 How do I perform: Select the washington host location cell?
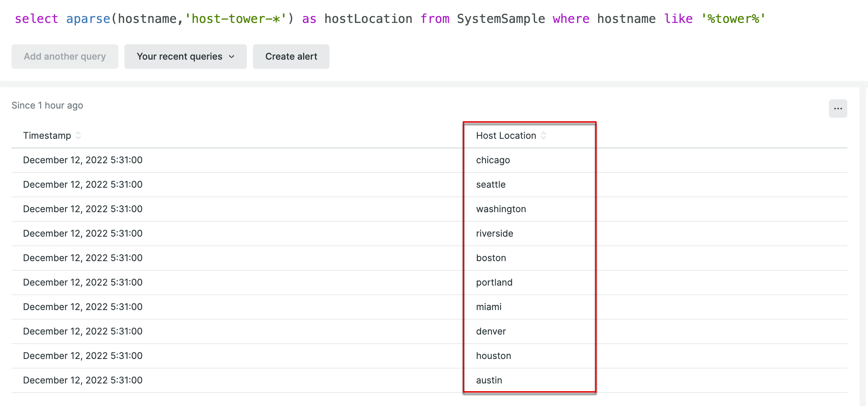click(x=501, y=209)
